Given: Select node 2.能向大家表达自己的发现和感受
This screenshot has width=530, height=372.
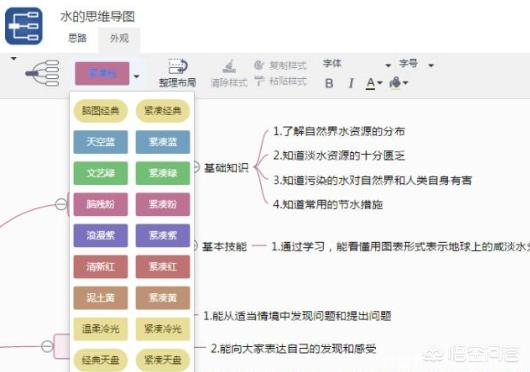Looking at the screenshot, I should click(x=293, y=348).
